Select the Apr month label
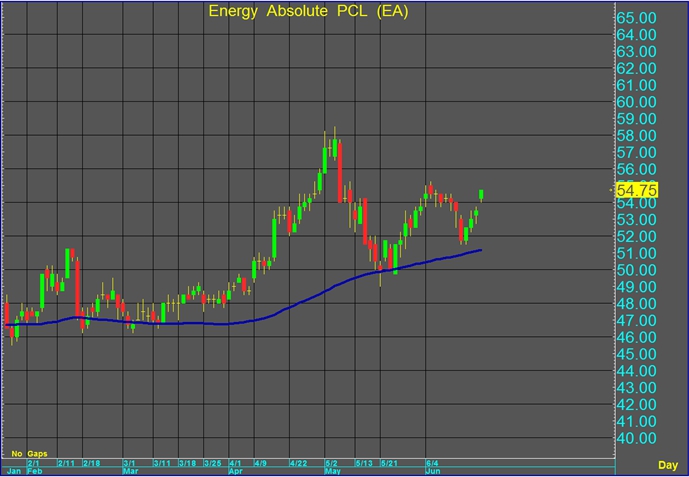This screenshot has width=689, height=477. point(236,471)
